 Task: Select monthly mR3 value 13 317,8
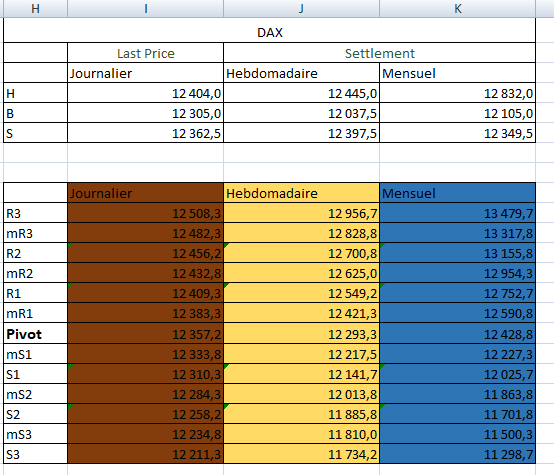tap(458, 233)
